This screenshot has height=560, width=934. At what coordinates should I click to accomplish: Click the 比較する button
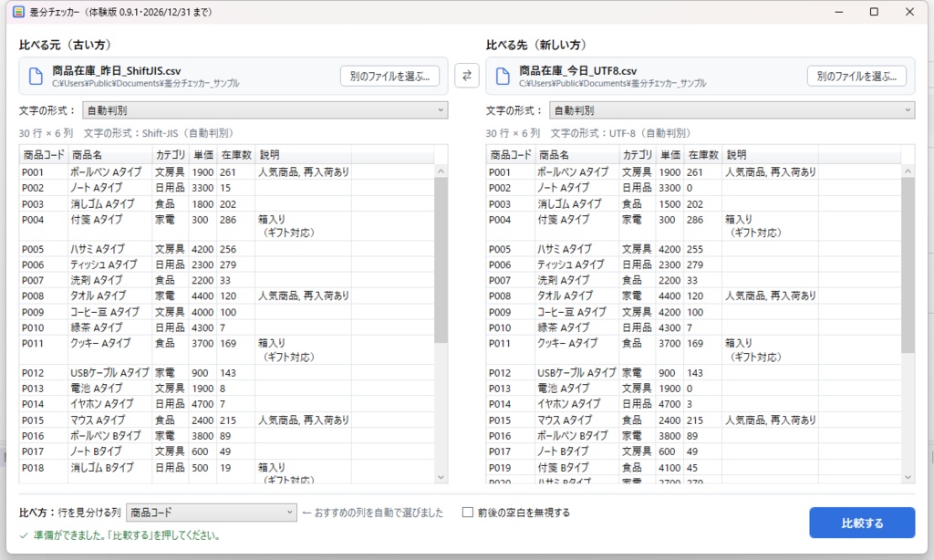(x=862, y=524)
